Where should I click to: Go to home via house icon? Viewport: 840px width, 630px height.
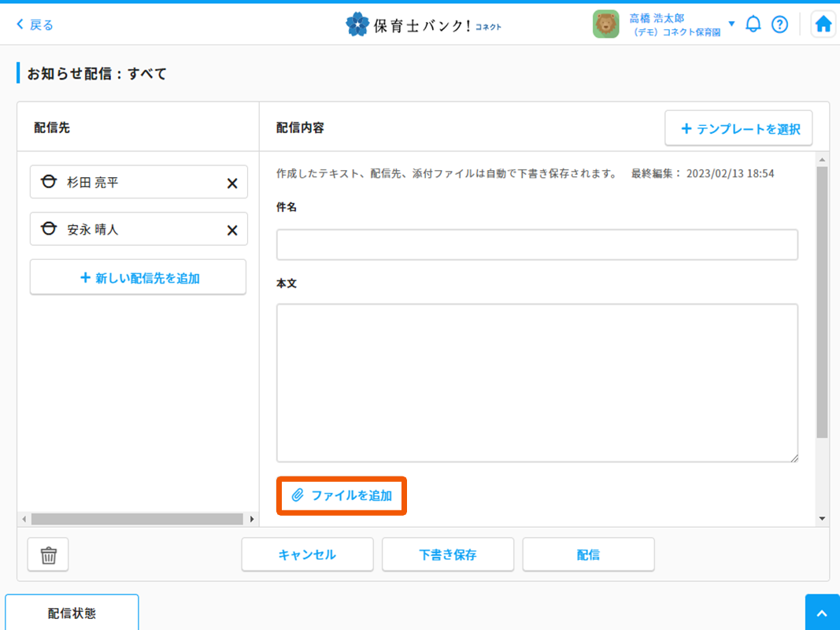pos(823,24)
